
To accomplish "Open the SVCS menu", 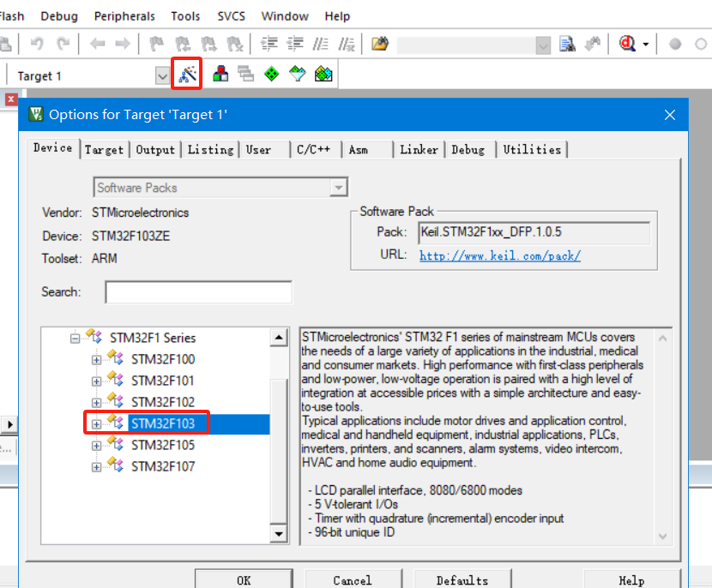I will pyautogui.click(x=231, y=16).
